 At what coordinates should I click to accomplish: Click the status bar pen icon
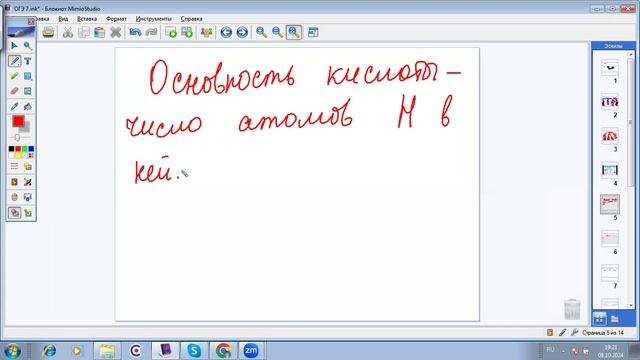562,333
